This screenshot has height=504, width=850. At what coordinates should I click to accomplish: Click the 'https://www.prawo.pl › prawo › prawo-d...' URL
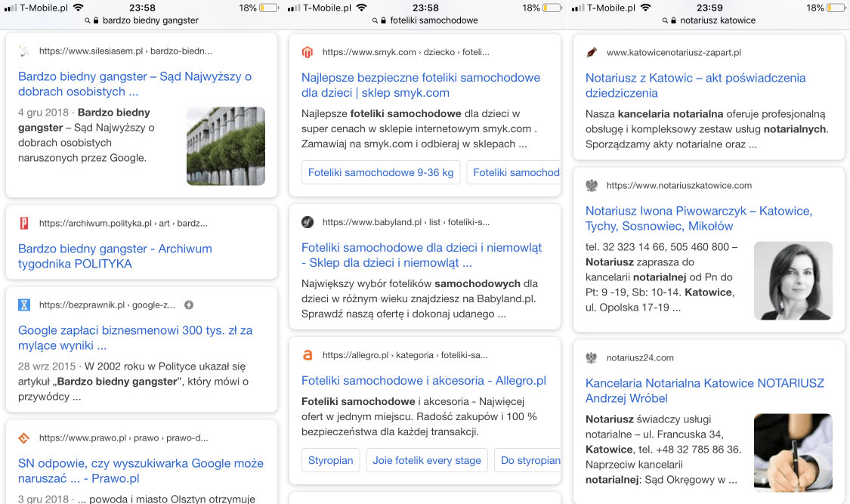pos(124,438)
